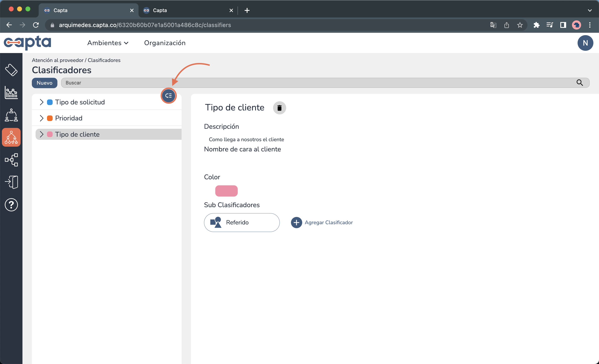
Task: Click the collapse list round button
Action: (168, 95)
